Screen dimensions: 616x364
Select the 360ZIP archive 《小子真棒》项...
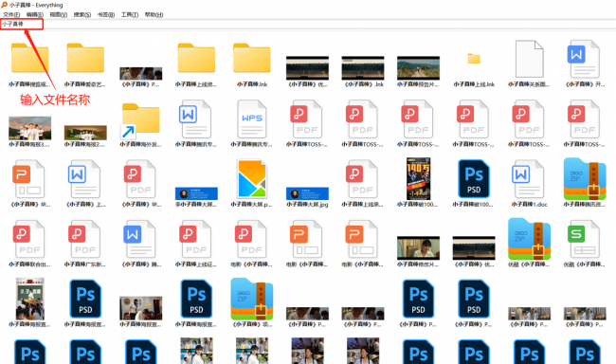[x=252, y=300]
